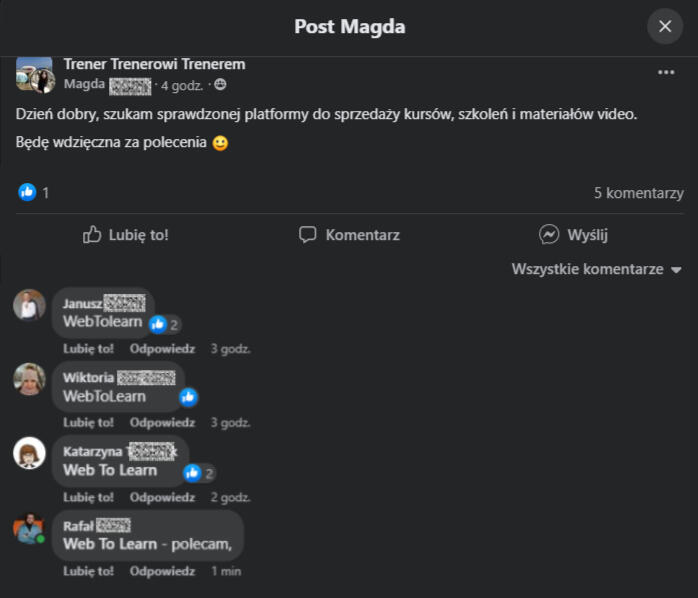This screenshot has width=698, height=598.
Task: Expand the 'Wszystkie komentarze' dropdown
Action: [596, 270]
